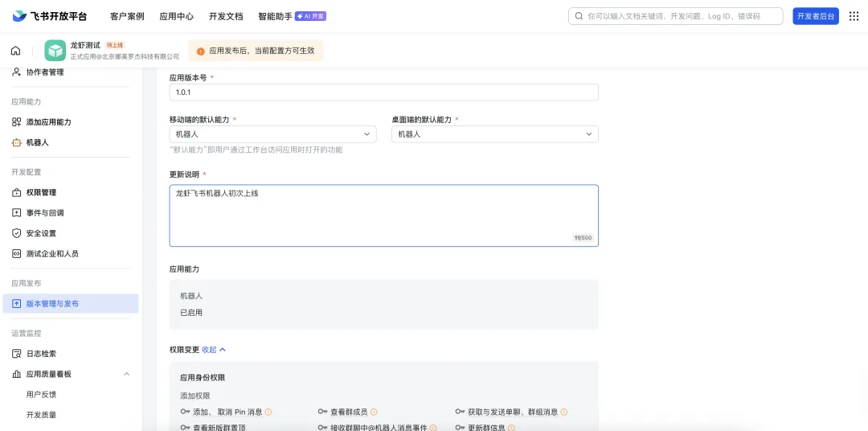The height and width of the screenshot is (431, 868).
Task: Click the 日志检索 search-log icon
Action: [16, 354]
